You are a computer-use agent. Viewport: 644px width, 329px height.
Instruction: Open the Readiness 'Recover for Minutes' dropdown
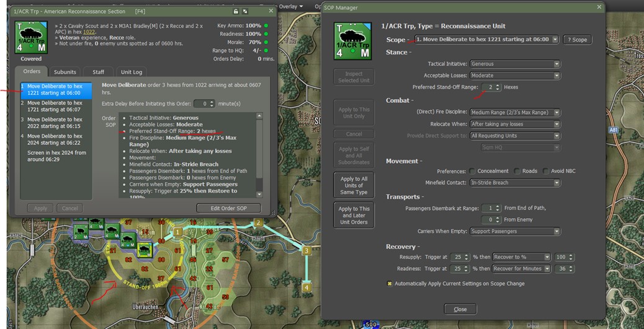pos(521,269)
